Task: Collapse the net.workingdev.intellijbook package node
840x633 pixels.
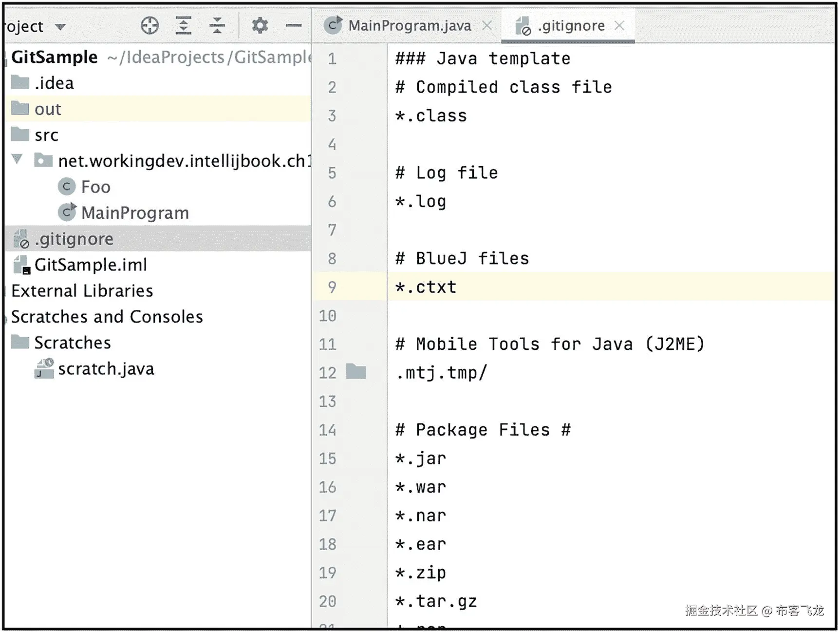Action: pos(18,159)
